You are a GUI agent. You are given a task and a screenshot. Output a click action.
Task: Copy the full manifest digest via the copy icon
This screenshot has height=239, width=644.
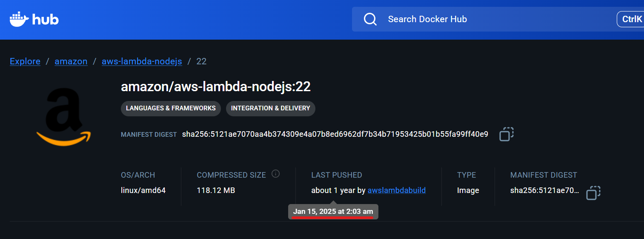coord(506,134)
